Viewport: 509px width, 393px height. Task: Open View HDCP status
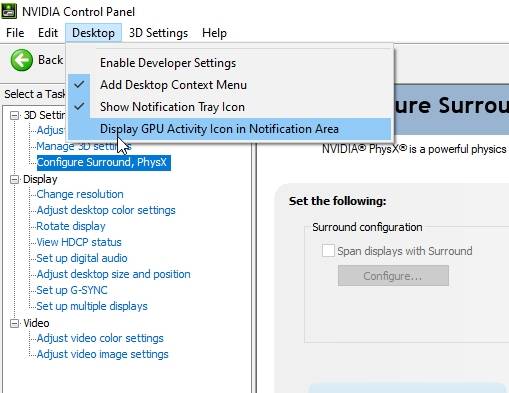[79, 242]
